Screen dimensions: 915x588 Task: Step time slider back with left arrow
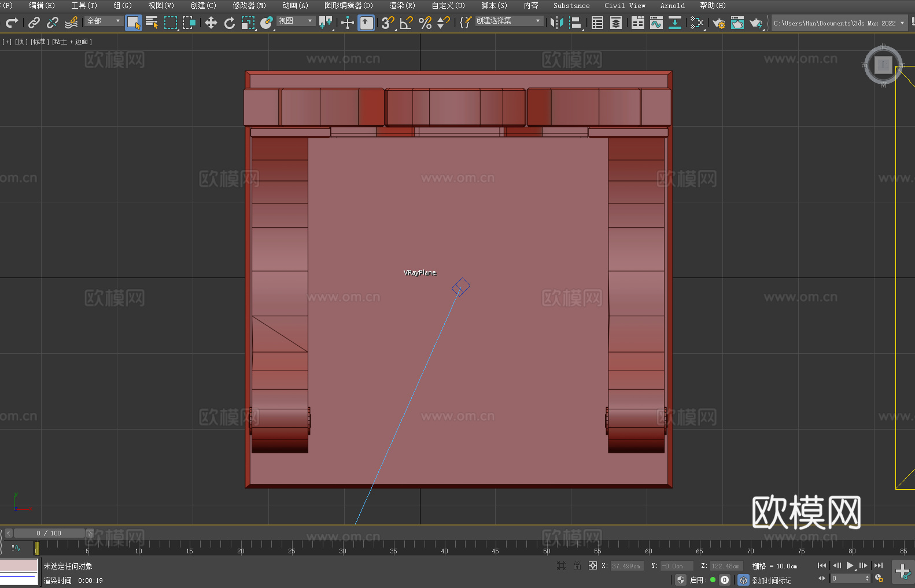(8, 533)
